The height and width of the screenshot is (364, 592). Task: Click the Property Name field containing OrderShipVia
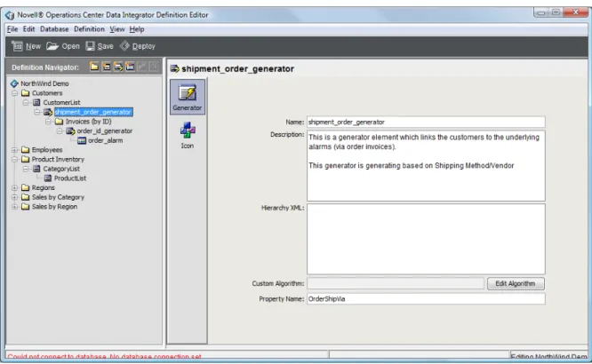(426, 298)
